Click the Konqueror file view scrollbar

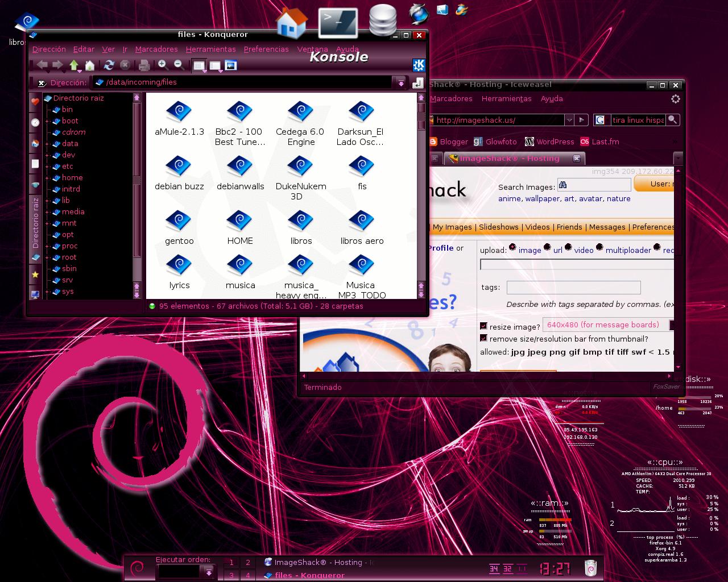tap(421, 197)
